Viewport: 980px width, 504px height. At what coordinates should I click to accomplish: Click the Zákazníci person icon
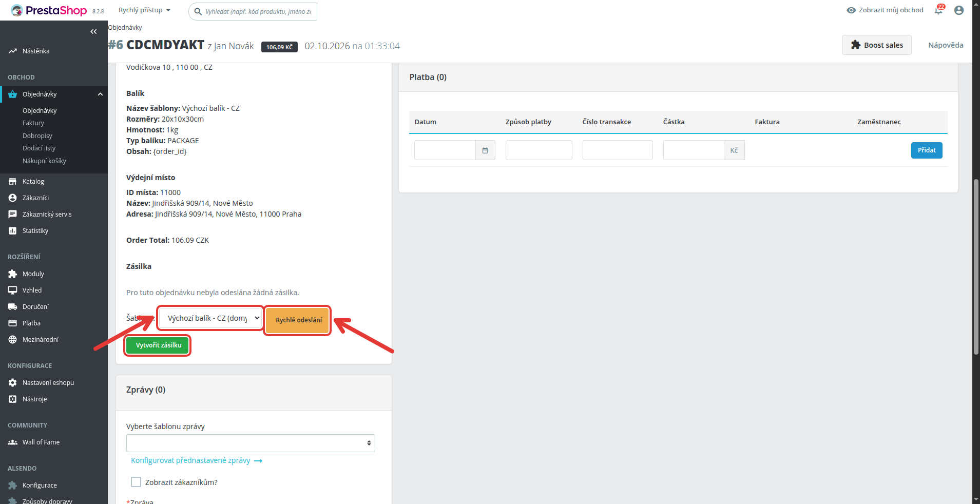12,198
